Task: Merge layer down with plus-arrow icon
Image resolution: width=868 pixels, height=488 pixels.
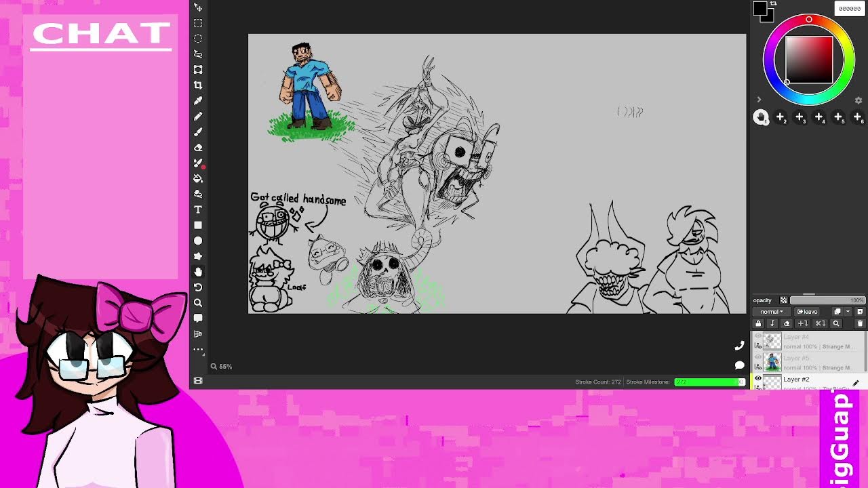Action: pyautogui.click(x=803, y=324)
